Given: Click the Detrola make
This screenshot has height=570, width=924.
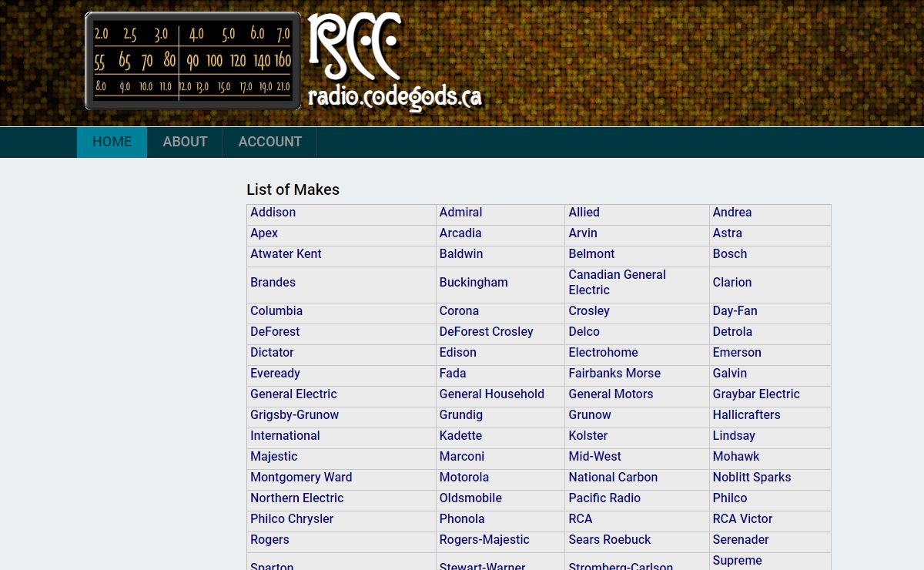Looking at the screenshot, I should tap(732, 332).
